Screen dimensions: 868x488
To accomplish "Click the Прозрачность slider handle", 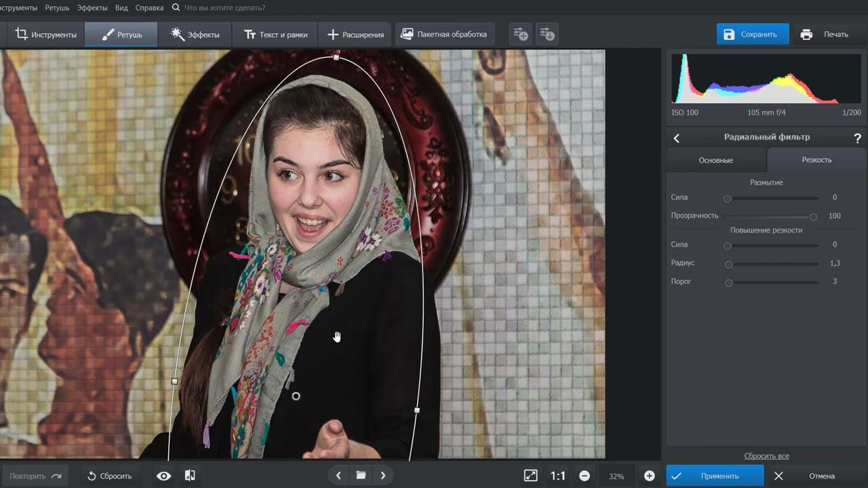I will [x=813, y=217].
